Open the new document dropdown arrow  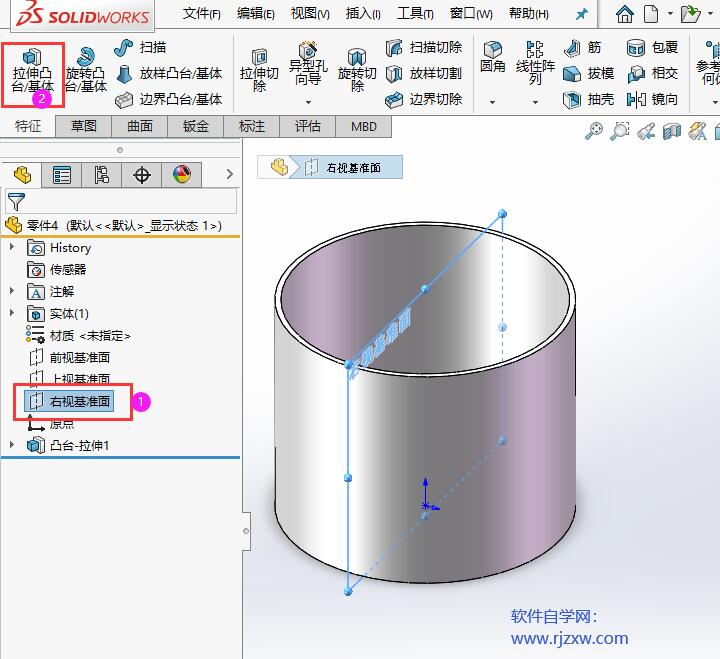[x=670, y=14]
